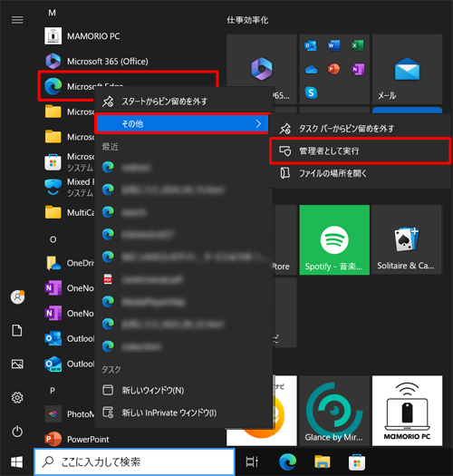This screenshot has height=476, width=453.
Task: Open Microsoft Store from the taskbar
Action: tap(357, 462)
